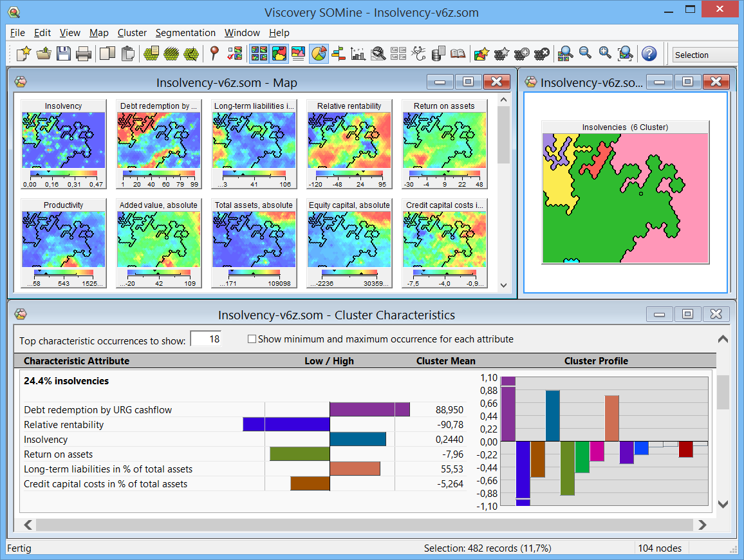This screenshot has width=744, height=560.
Task: Click the database export icon
Action: coord(438,54)
